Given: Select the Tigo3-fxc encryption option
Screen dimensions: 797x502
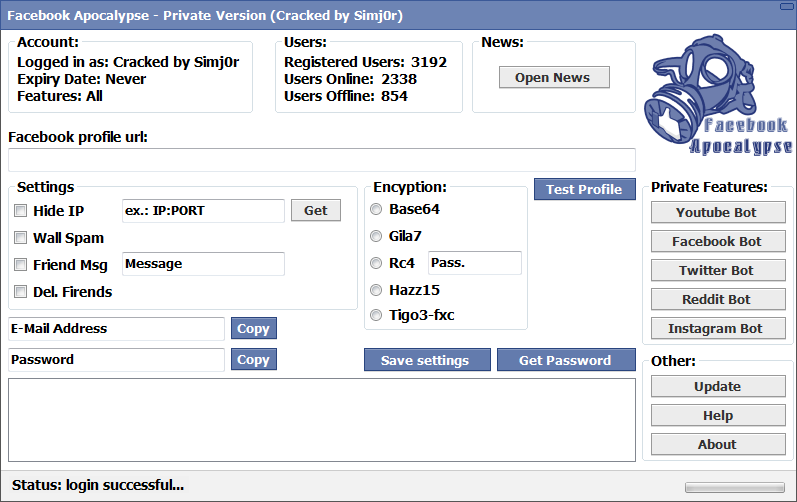Looking at the screenshot, I should pos(376,316).
